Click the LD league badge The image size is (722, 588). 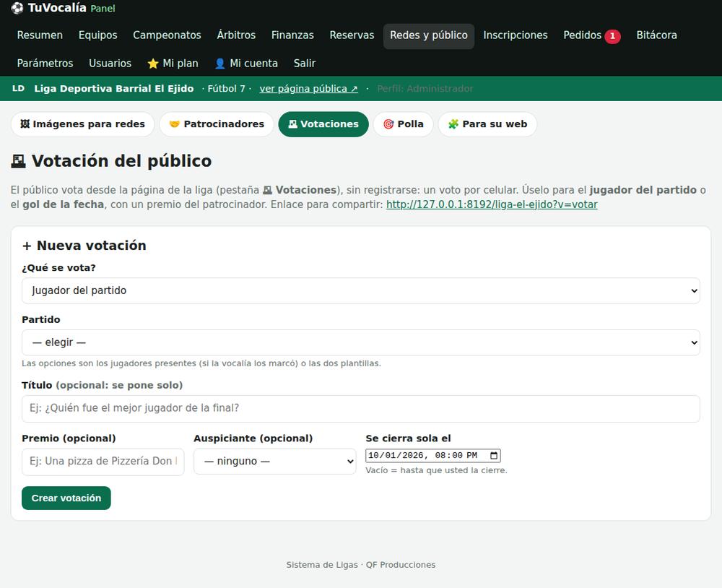point(19,88)
